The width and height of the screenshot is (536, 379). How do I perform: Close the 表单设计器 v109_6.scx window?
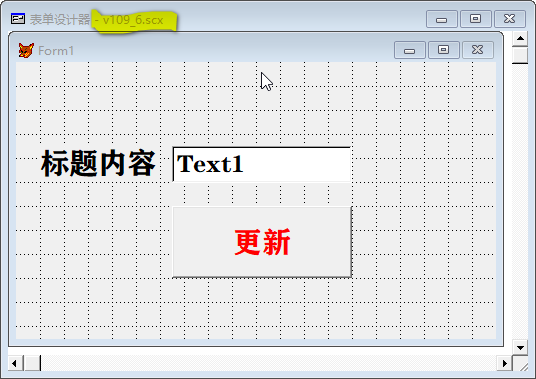pyautogui.click(x=510, y=19)
